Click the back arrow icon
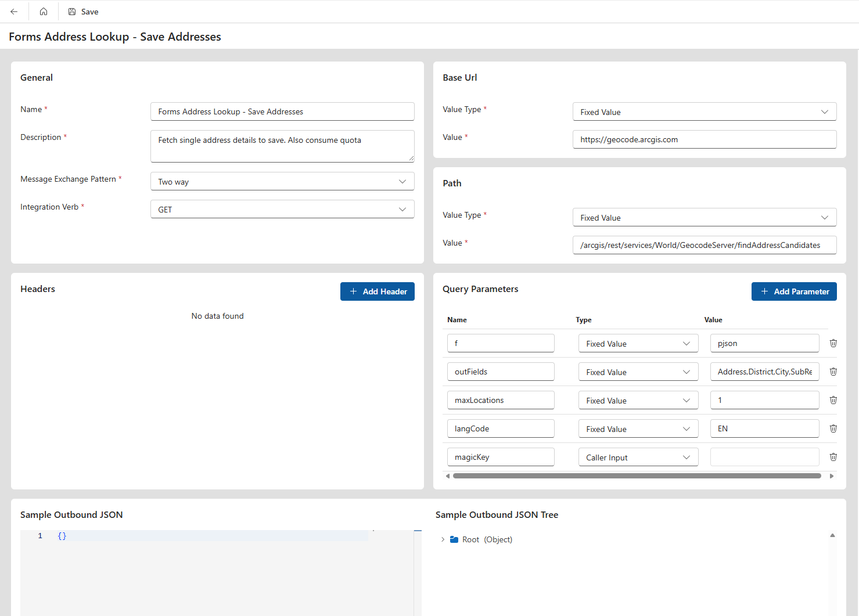The width and height of the screenshot is (859, 616). (14, 12)
